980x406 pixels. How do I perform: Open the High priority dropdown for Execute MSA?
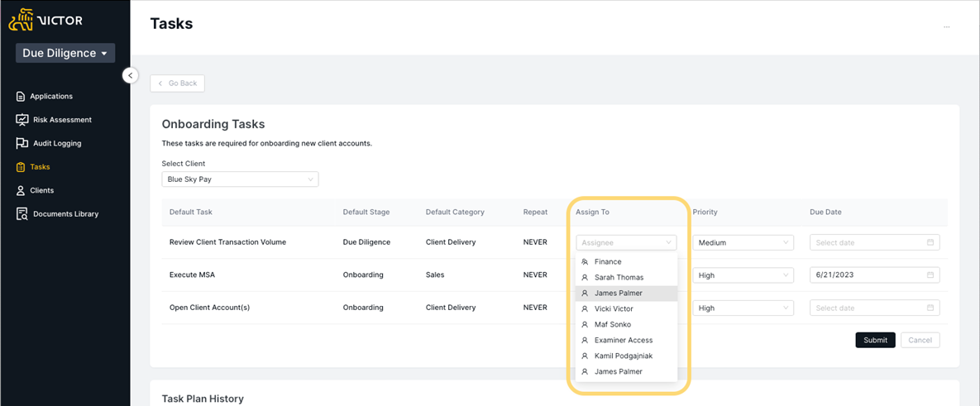[x=743, y=275]
